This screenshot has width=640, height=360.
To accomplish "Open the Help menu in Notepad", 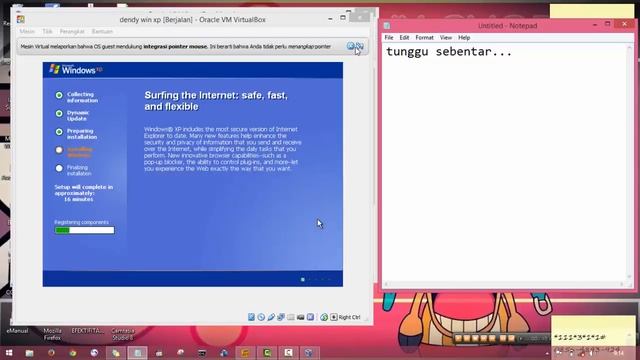I will [464, 38].
